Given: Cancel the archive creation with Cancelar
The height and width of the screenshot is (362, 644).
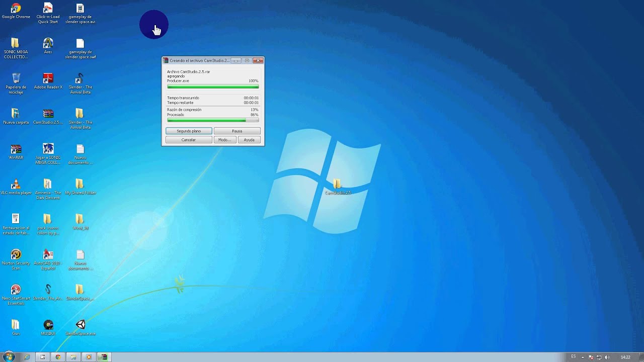Looking at the screenshot, I should pyautogui.click(x=189, y=140).
